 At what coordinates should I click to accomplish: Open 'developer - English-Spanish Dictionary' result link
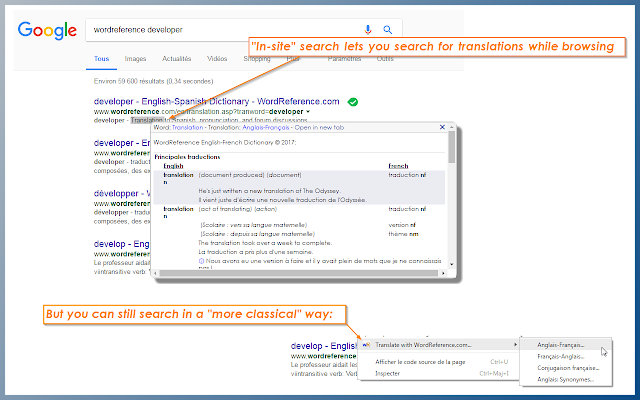(216, 102)
